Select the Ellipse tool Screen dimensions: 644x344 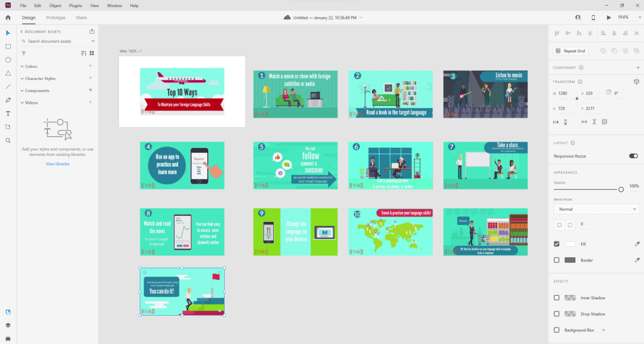point(8,60)
